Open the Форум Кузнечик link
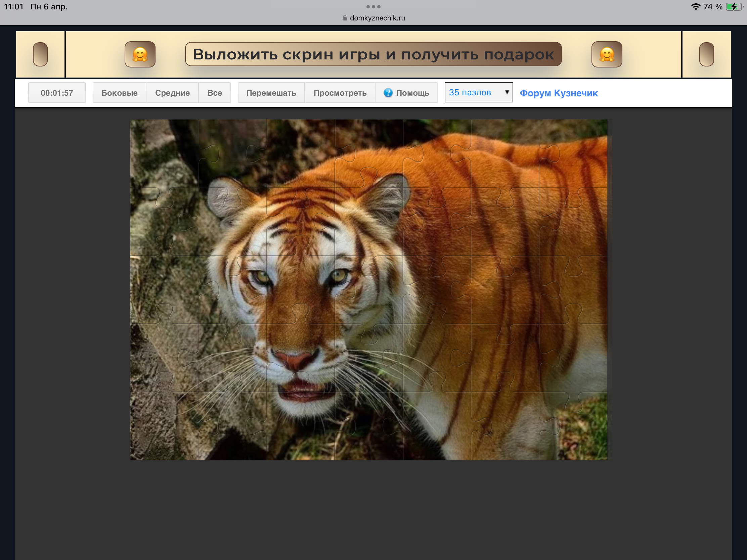747x560 pixels. pyautogui.click(x=559, y=93)
